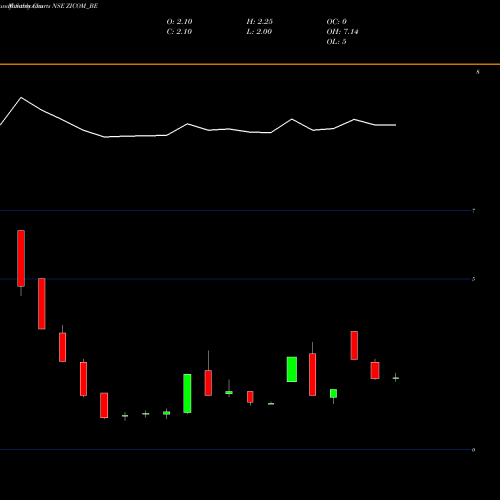Image resolution: width=500 pixels, height=500 pixels.
Task: Click the high value H: 2.25
Action: [259, 22]
